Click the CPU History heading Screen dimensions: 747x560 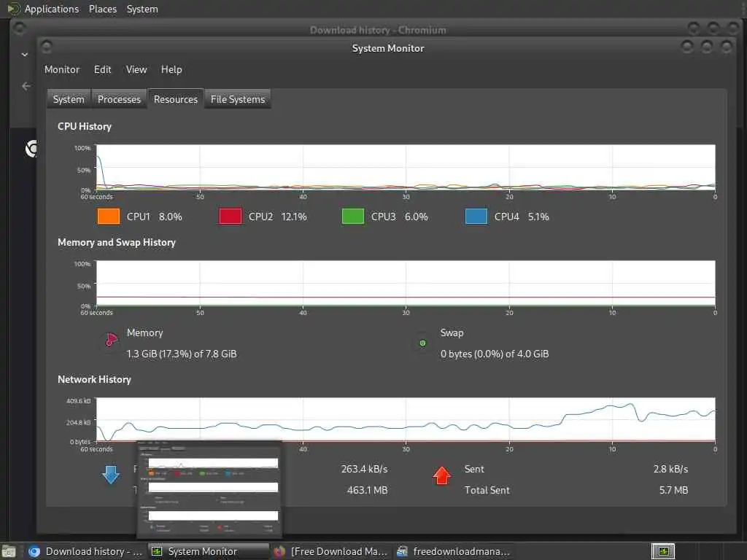point(85,126)
